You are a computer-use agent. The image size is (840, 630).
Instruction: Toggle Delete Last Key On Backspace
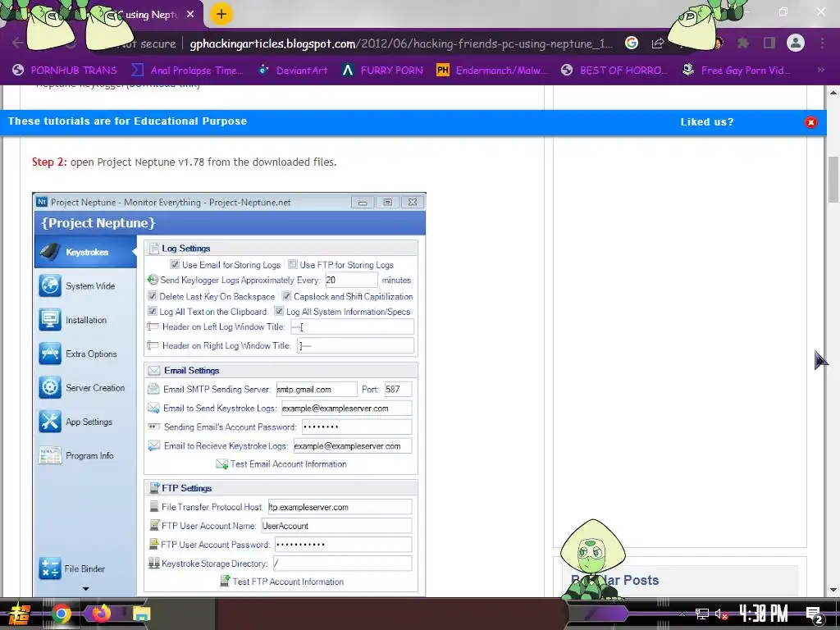pos(152,295)
